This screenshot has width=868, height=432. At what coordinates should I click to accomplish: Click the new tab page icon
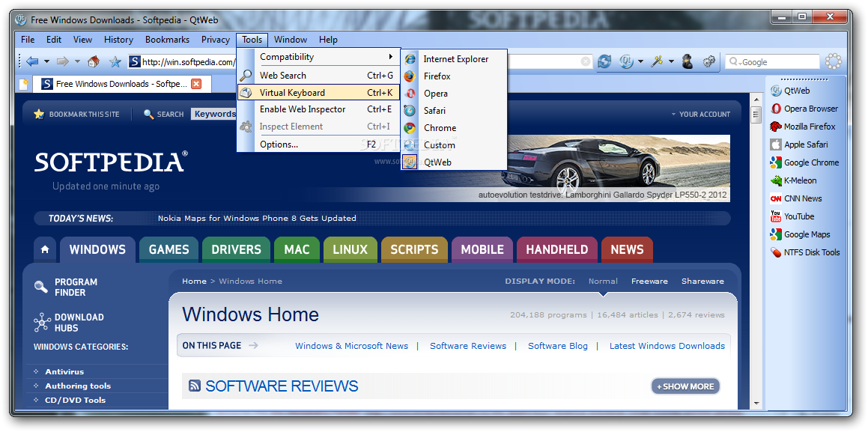(24, 84)
